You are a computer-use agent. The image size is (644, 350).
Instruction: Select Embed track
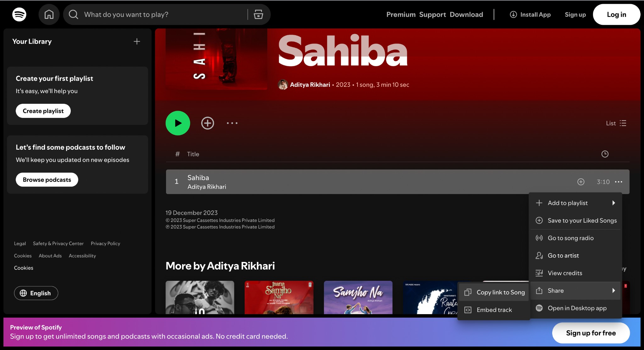494,310
